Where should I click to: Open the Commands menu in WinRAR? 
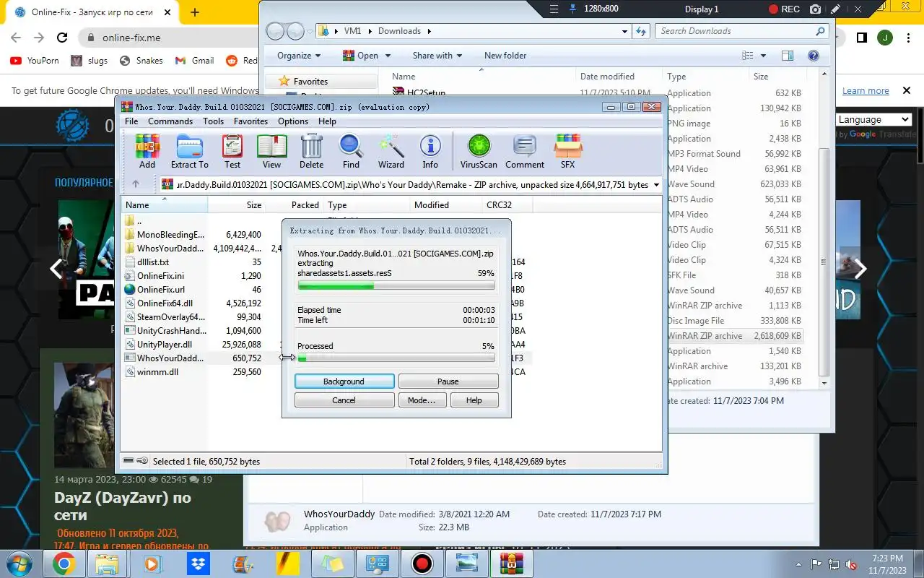point(170,121)
